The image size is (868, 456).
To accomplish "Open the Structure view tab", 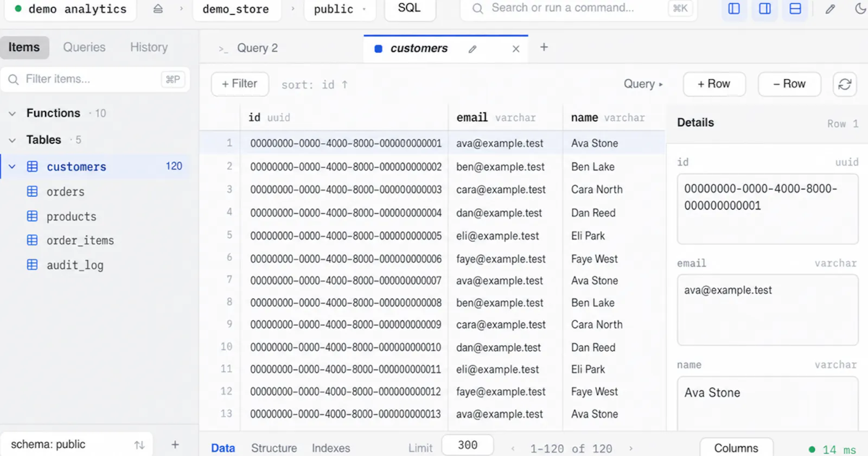I will click(274, 448).
